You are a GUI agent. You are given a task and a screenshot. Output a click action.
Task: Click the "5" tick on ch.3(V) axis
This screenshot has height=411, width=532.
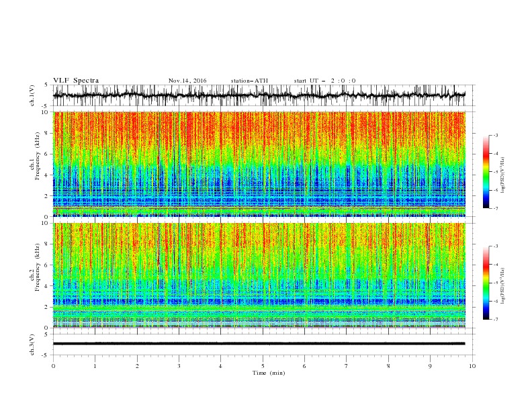[46, 334]
